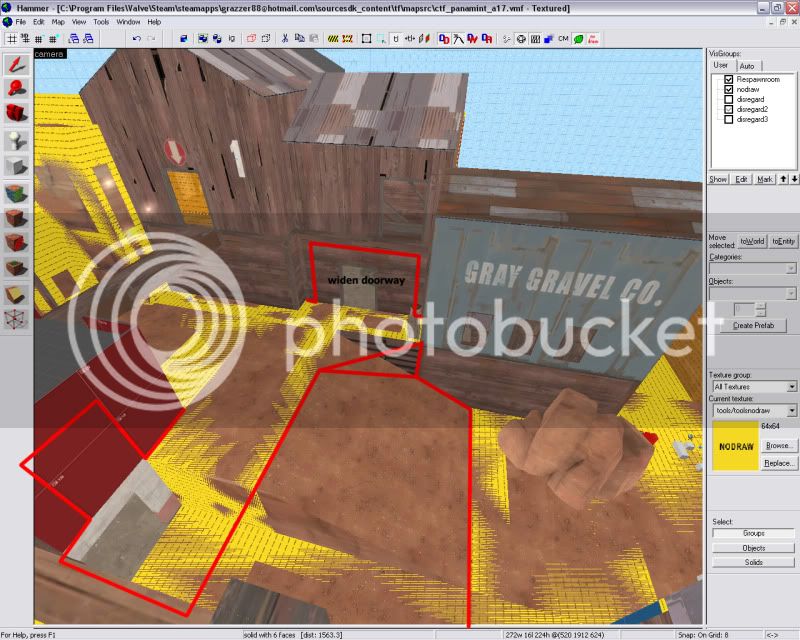Click the toWorld button

[x=752, y=241]
